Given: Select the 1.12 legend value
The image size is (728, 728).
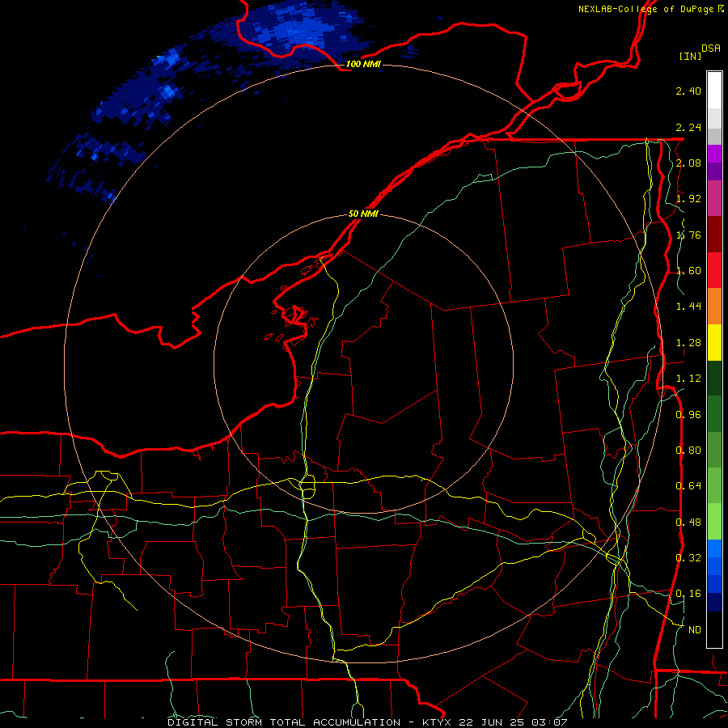Looking at the screenshot, I should coord(688,379).
